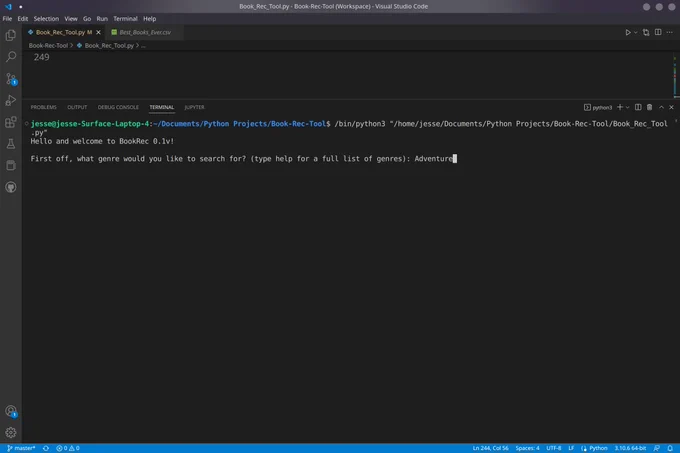Open changes compare icon in editor toolbar

(x=646, y=33)
